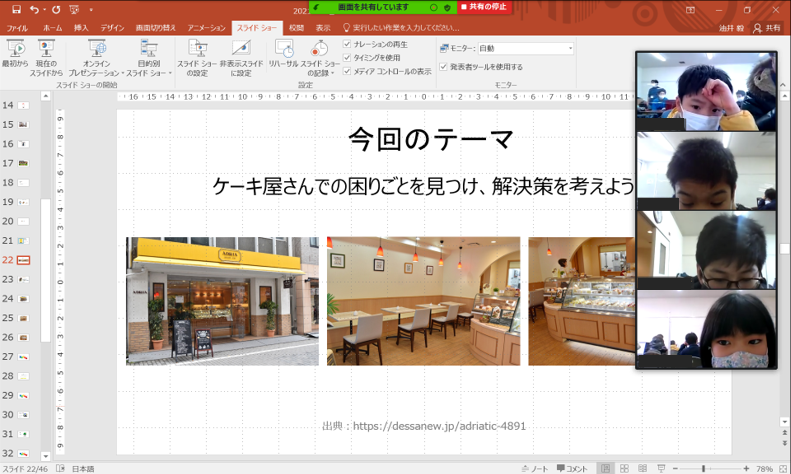This screenshot has height=474, width=791.
Task: Expand Record Slide Show dropdown arrow
Action: coord(333,73)
